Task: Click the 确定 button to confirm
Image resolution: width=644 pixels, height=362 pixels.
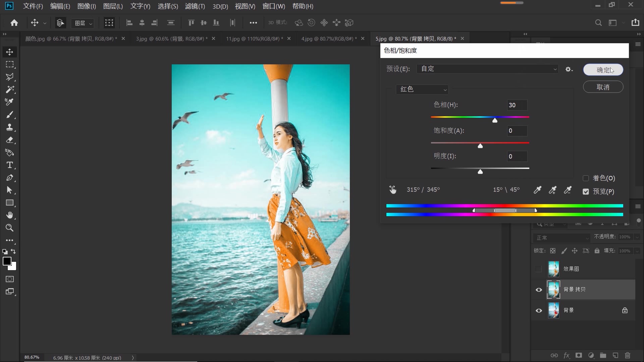Action: point(603,70)
